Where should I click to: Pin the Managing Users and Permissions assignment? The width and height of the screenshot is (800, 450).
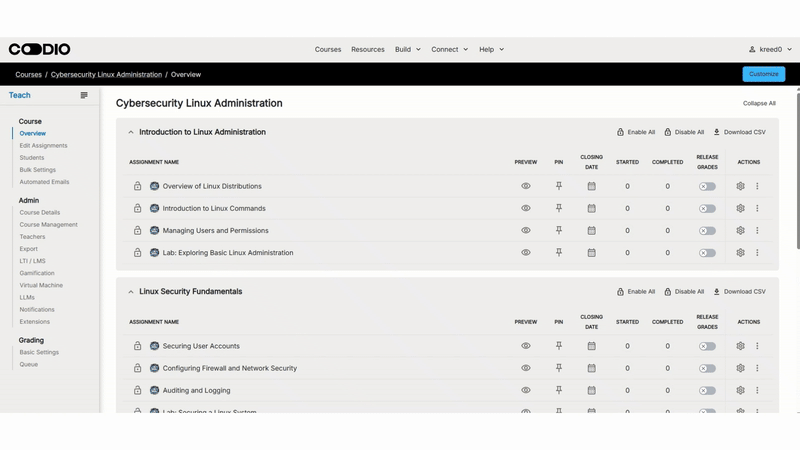[559, 231]
